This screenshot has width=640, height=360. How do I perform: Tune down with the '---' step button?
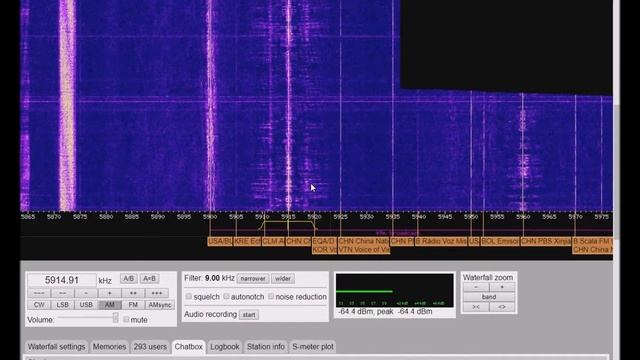click(39, 293)
